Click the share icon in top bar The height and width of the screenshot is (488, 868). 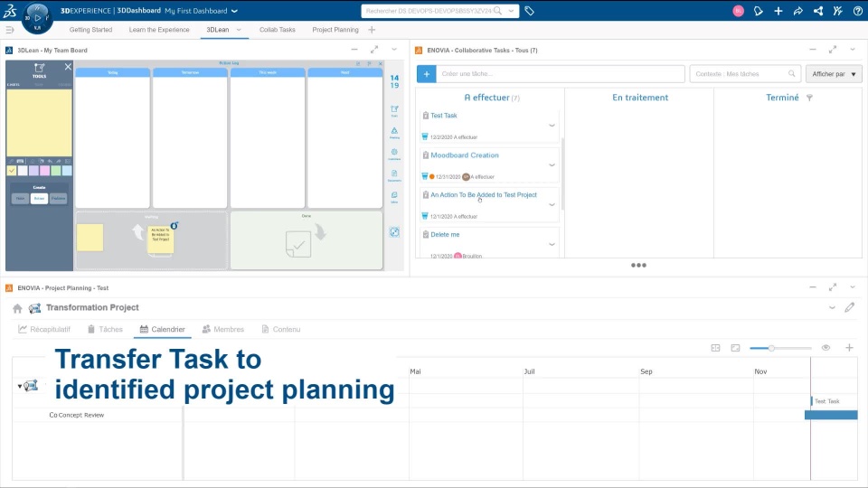[x=818, y=12]
